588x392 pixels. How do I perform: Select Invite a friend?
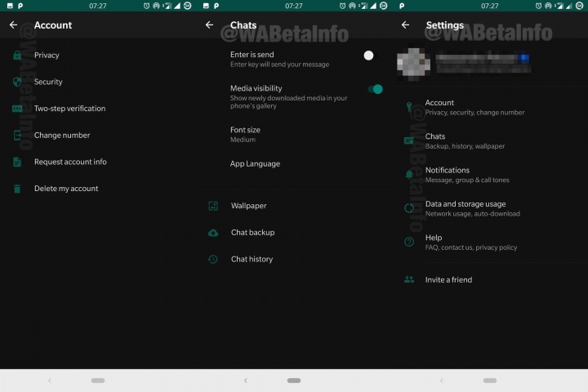[x=490, y=279]
